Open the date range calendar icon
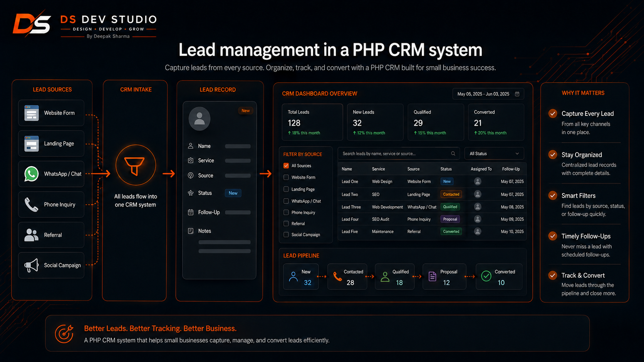Image resolution: width=644 pixels, height=362 pixels. pos(517,94)
